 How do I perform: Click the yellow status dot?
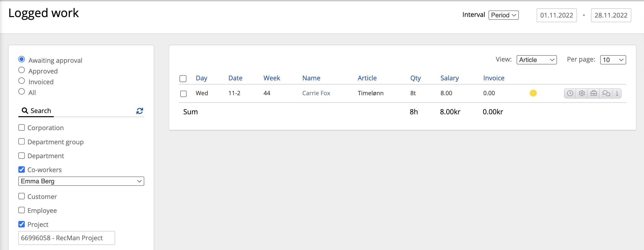[x=533, y=93]
